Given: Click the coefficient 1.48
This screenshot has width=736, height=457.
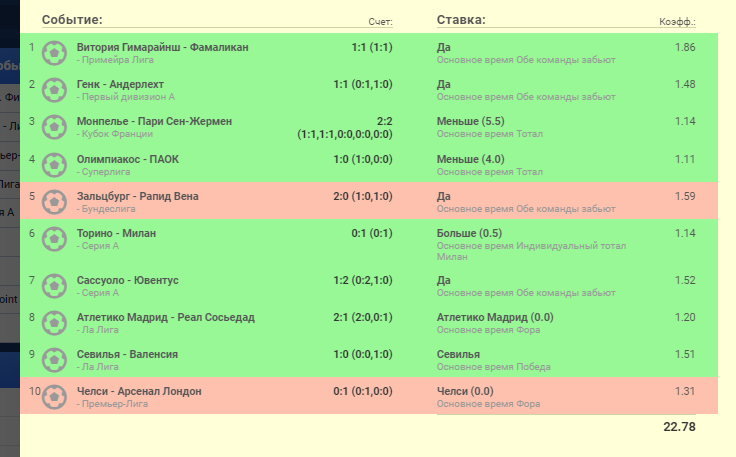Looking at the screenshot, I should (685, 84).
